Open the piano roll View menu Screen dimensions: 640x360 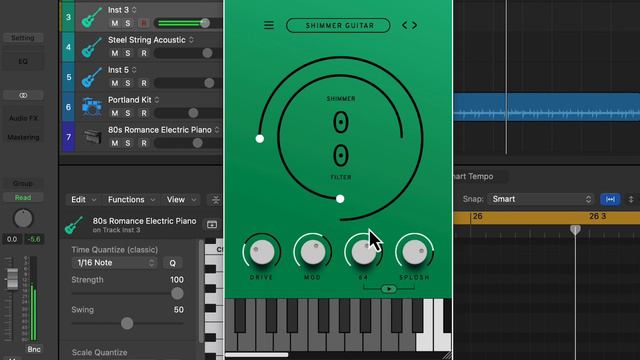click(x=181, y=200)
